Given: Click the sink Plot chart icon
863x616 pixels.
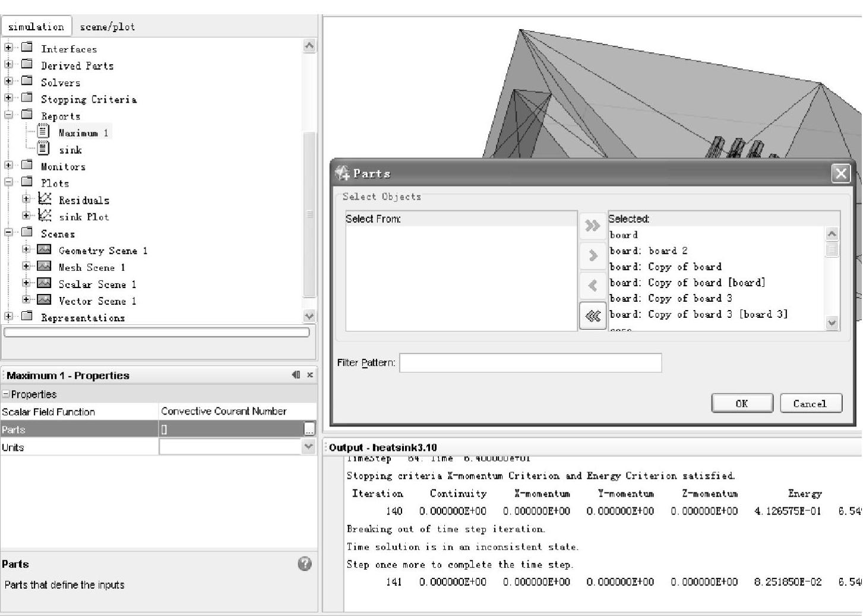Looking at the screenshot, I should 45,215.
